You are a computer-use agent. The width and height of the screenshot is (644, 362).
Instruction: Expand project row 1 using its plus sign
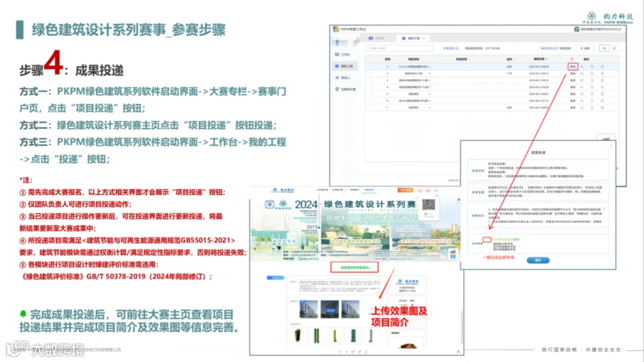(430, 67)
